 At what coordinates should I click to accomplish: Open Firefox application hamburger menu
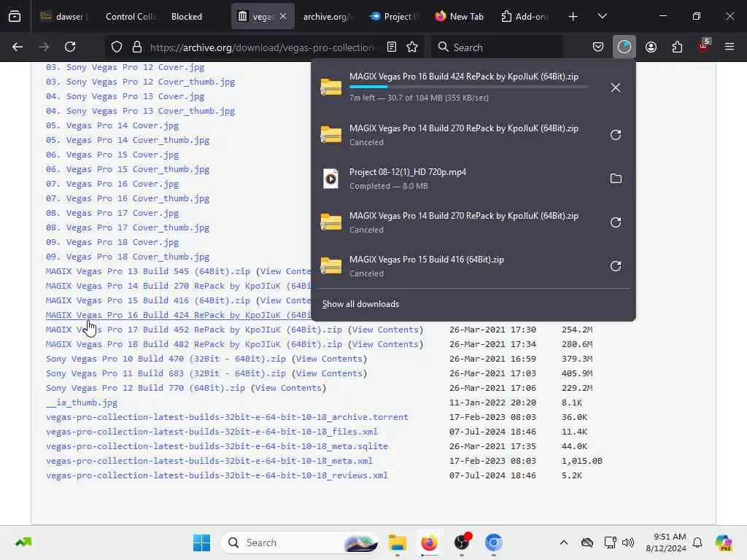click(x=729, y=47)
